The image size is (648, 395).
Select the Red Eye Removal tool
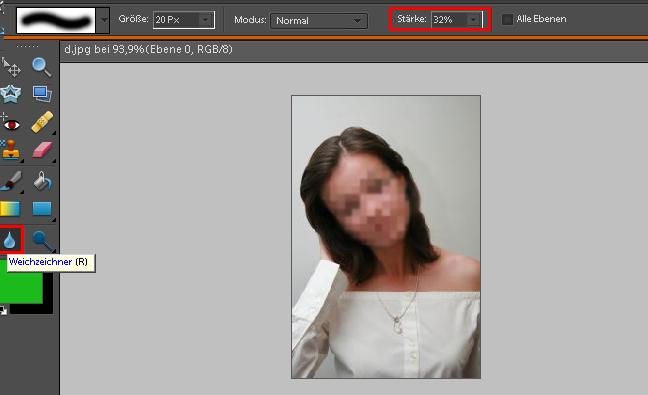point(10,123)
